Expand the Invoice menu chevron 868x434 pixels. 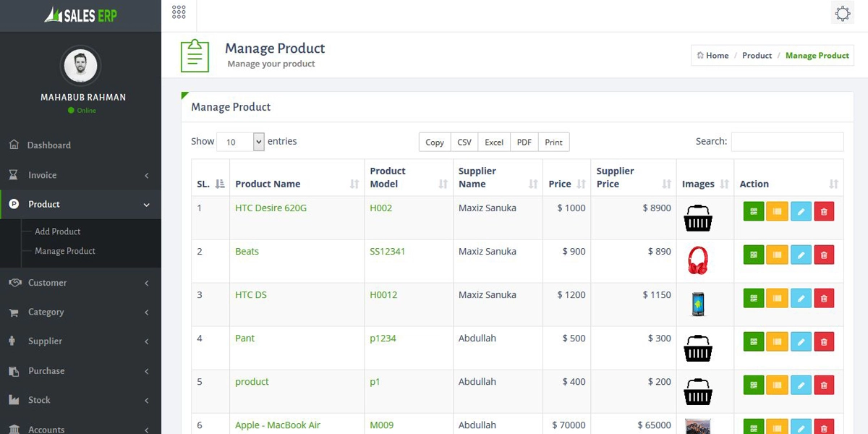147,176
